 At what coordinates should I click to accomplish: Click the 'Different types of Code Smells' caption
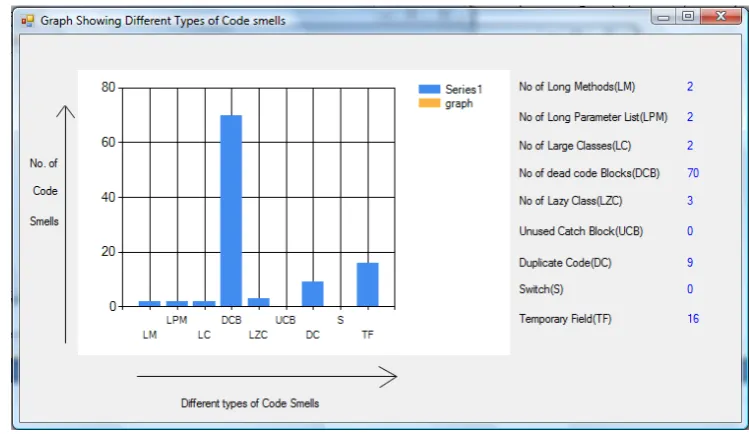coord(250,403)
